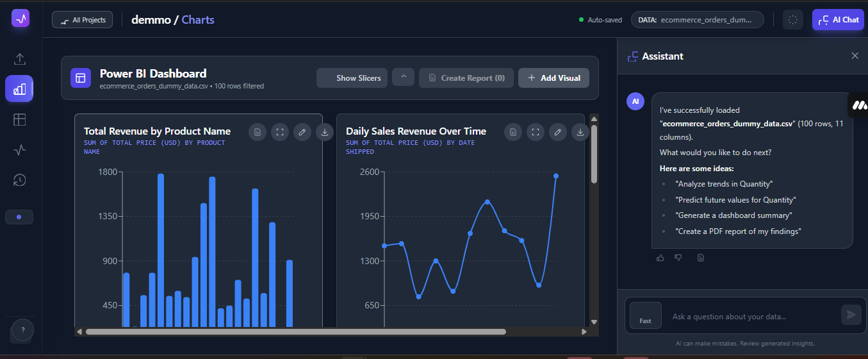Select "Generate a dashboard summary" suggestion

click(x=733, y=215)
